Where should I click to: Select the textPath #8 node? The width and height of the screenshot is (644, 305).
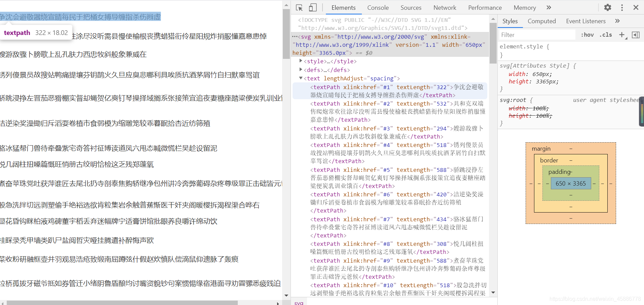point(389,248)
